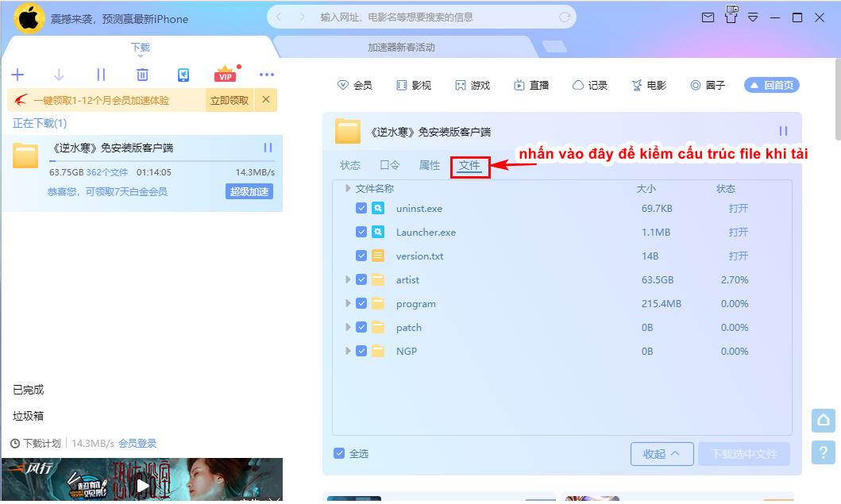Pause all downloads from the toolbar
The image size is (841, 504).
[x=101, y=75]
